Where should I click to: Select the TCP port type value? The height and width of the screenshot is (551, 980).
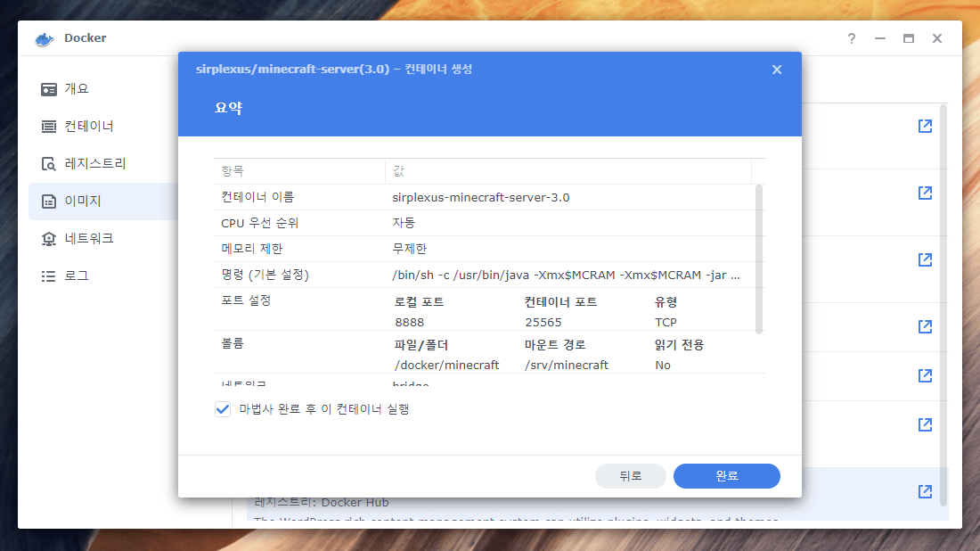(666, 323)
